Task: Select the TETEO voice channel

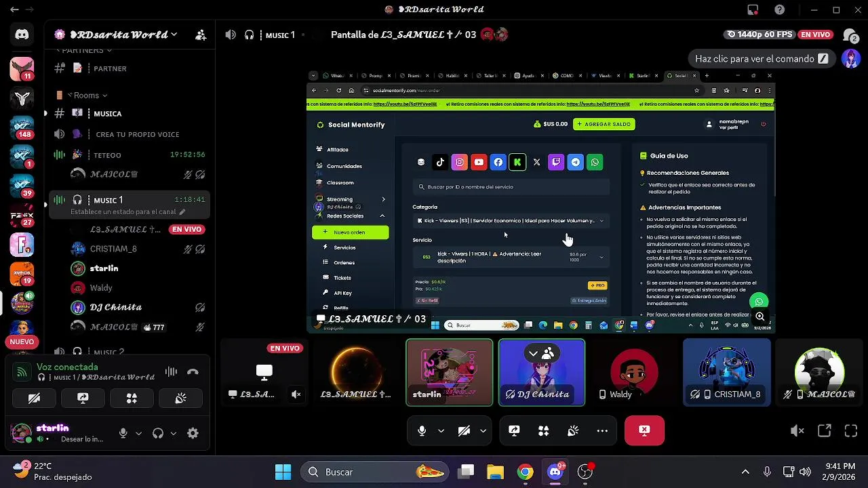Action: (x=129, y=155)
